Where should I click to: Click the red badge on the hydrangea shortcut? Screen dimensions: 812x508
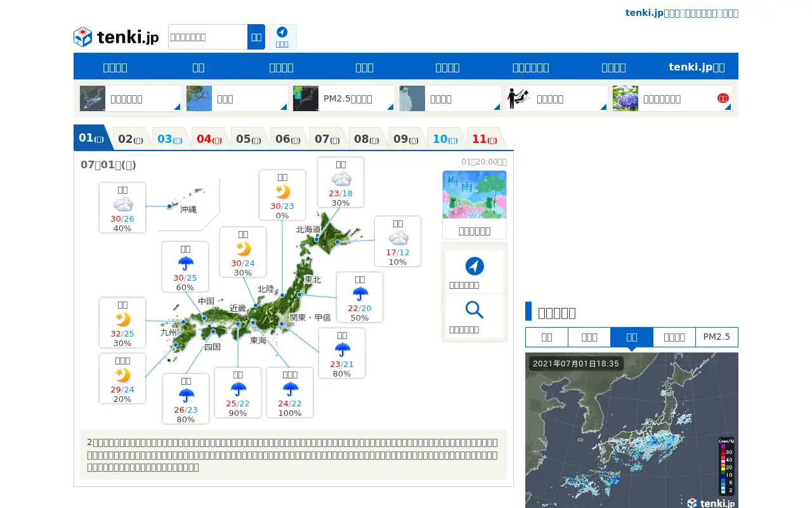point(723,98)
